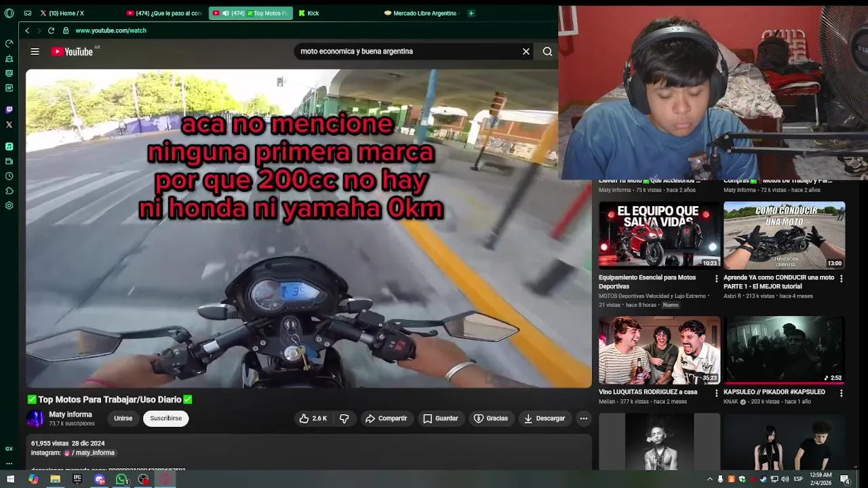Open El Equipo Que Salva Vidas thumbnail
The width and height of the screenshot is (868, 488).
click(x=659, y=235)
